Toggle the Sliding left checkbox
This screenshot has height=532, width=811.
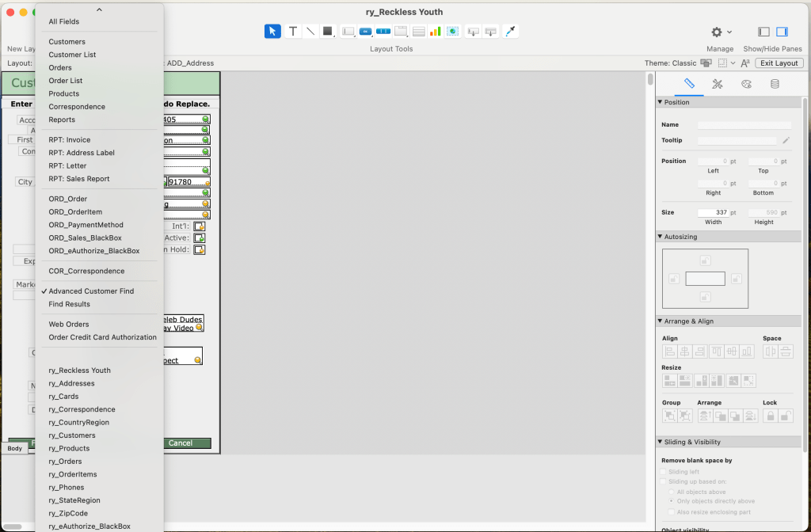[664, 472]
